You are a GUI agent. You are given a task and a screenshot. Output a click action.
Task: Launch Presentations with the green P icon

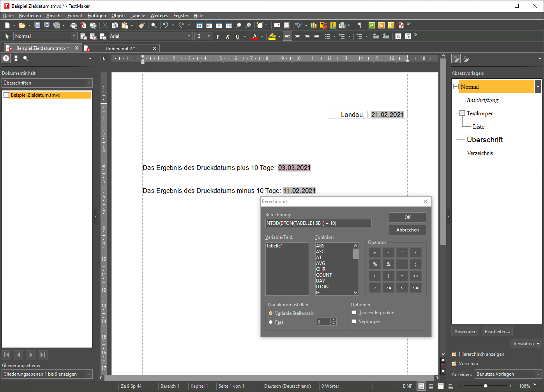[x=371, y=25]
